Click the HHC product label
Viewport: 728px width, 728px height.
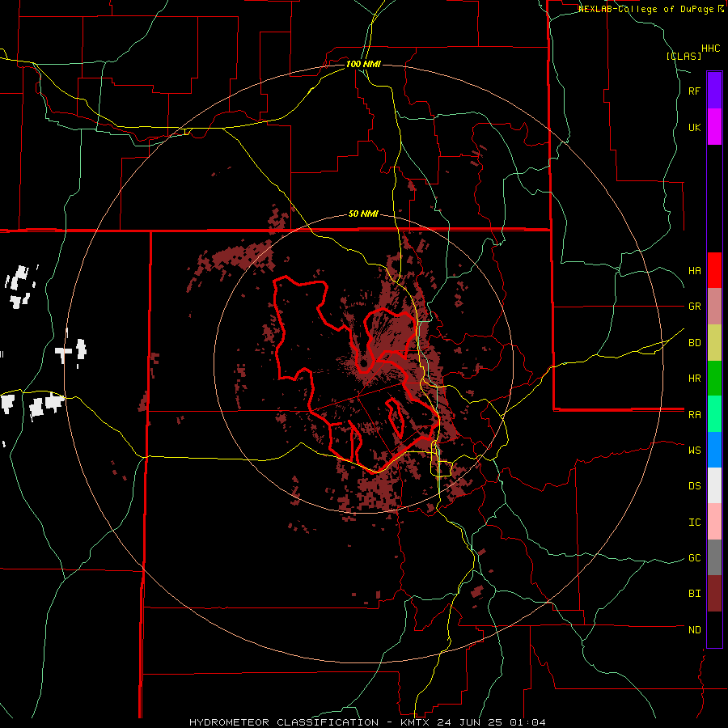710,49
